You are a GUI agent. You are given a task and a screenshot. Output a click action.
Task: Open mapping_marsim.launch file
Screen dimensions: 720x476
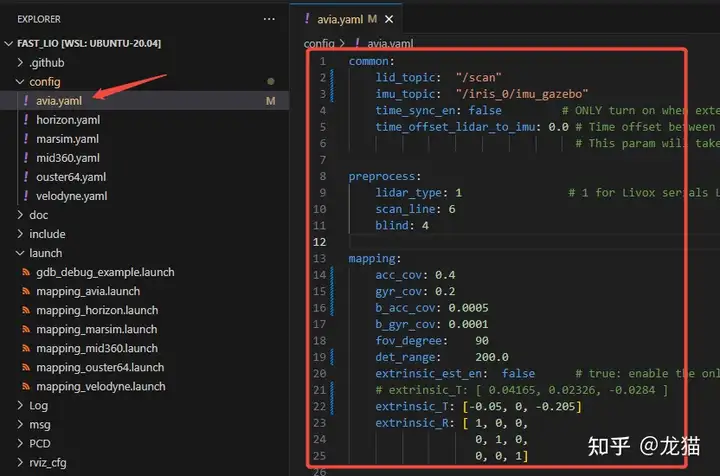96,329
